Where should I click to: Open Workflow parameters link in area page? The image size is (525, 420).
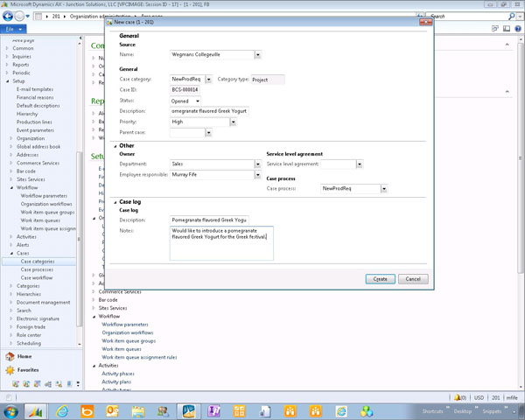[x=125, y=325]
